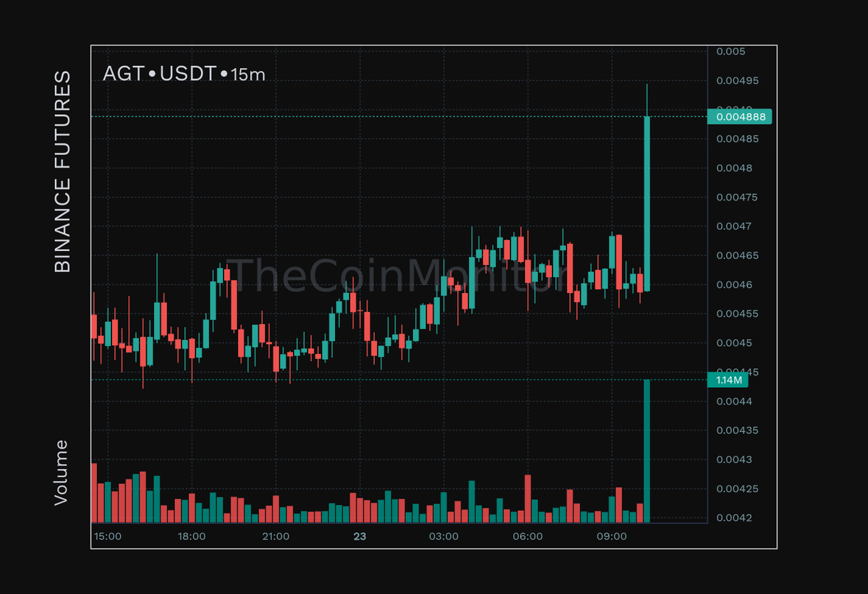Click the 0.0048 price axis label
The image size is (868, 594).
[734, 168]
